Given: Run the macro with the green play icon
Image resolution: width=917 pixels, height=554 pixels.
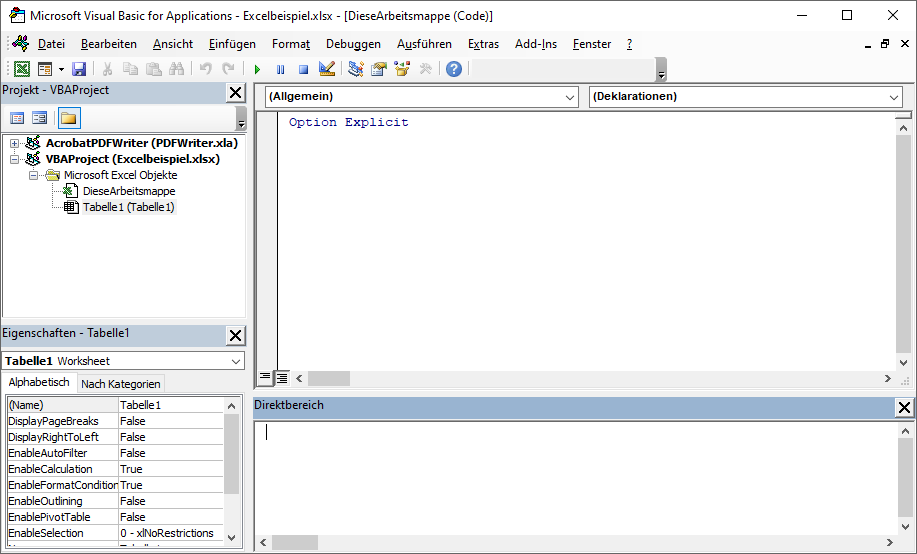Looking at the screenshot, I should point(257,69).
